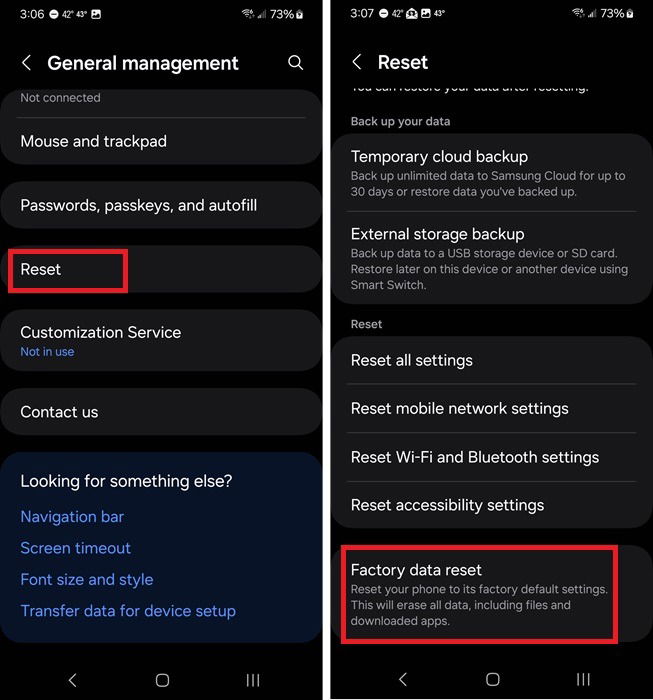The height and width of the screenshot is (700, 653).
Task: Follow the Screen timeout suggestion link
Action: click(75, 548)
